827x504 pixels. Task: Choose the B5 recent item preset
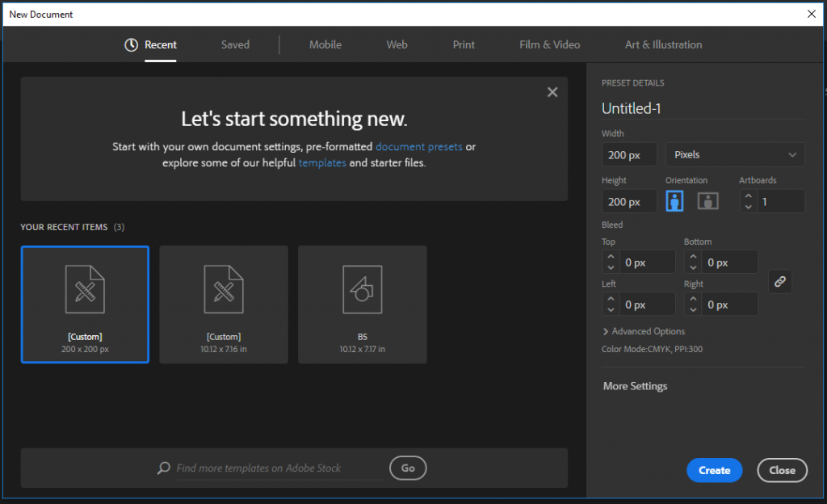(x=363, y=304)
